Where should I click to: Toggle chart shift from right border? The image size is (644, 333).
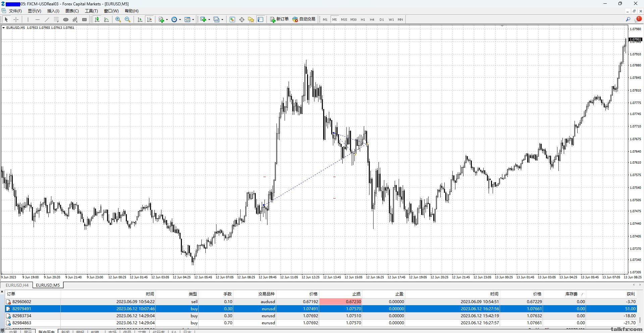[149, 19]
